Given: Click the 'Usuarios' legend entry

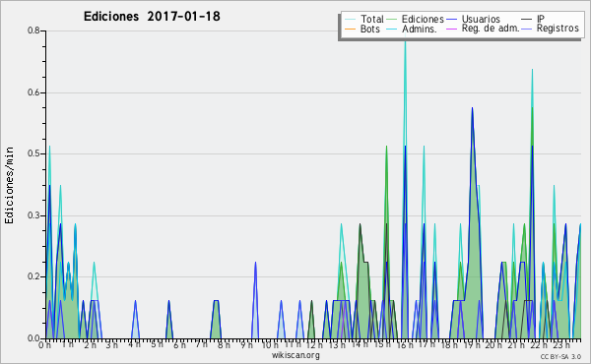Looking at the screenshot, I should (474, 19).
